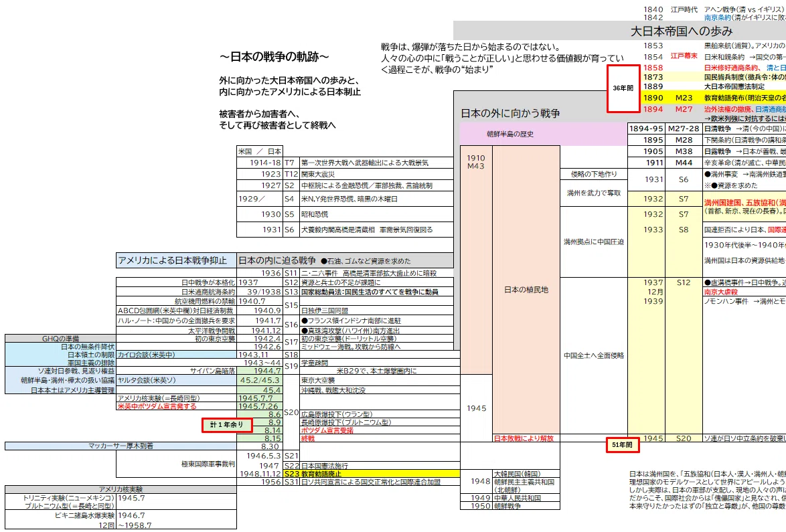
Task: Select the 米国 ／ 日本 label cell
Action: 260,151
